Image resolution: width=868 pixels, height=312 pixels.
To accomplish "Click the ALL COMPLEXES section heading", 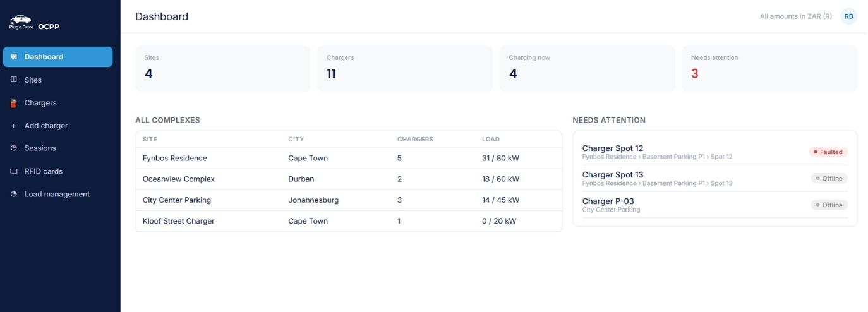I will 167,120.
